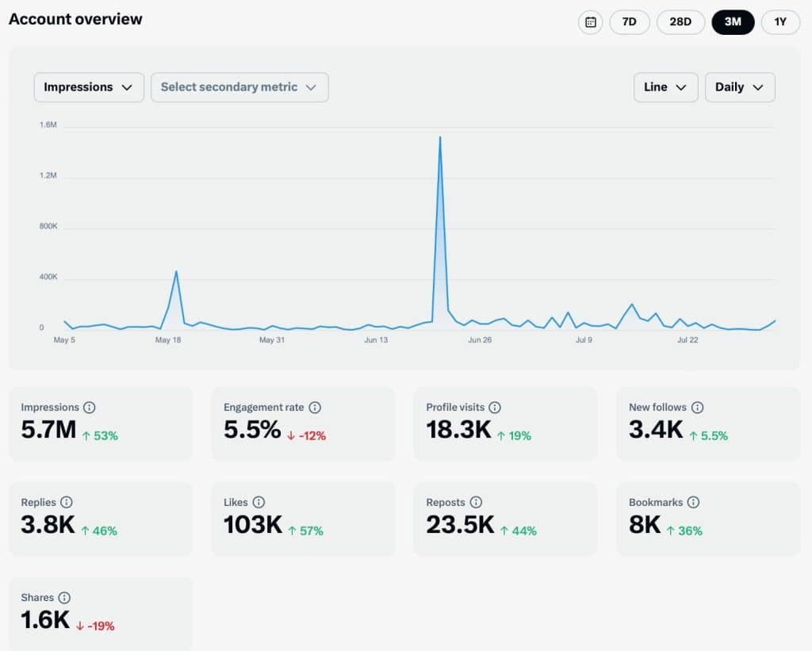Click the info icon next to Engagement rate

pos(315,408)
